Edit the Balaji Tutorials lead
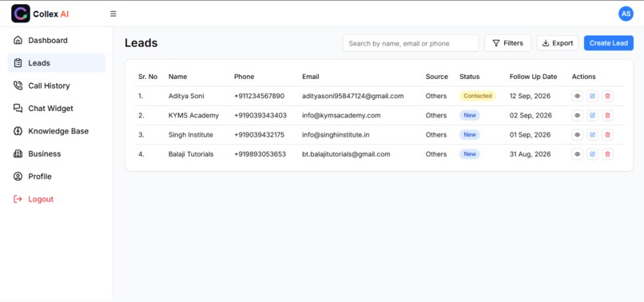Image resolution: width=644 pixels, height=302 pixels. (592, 154)
